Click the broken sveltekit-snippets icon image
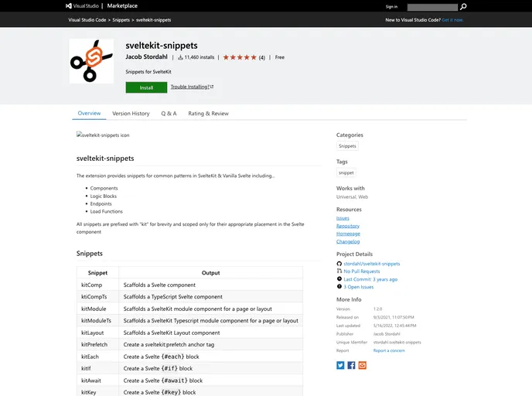Viewport: 532px width, 396px height. tap(103, 135)
